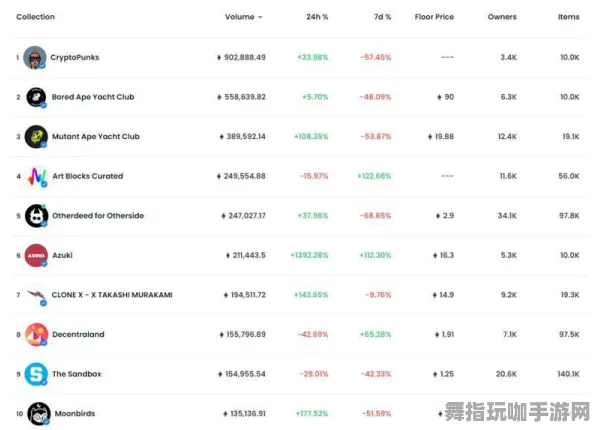The width and height of the screenshot is (596, 430).
Task: Select The Sandbox owners count 20.6K
Action: click(506, 374)
